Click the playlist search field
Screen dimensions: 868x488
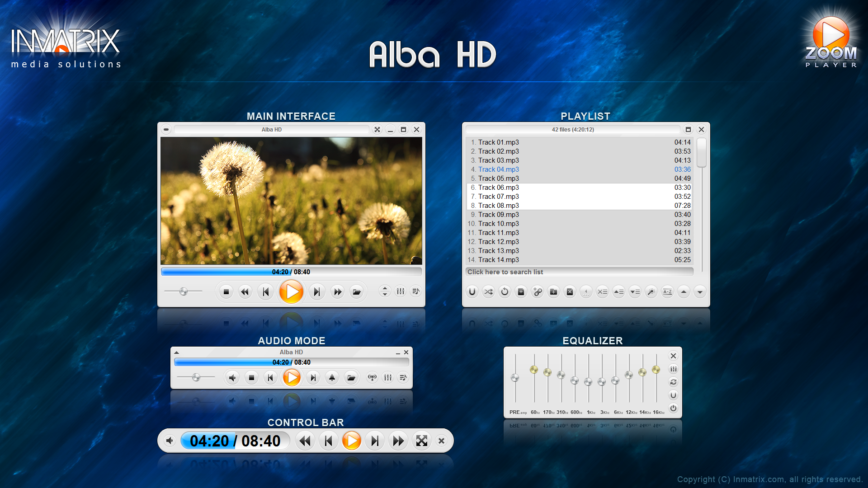click(579, 272)
